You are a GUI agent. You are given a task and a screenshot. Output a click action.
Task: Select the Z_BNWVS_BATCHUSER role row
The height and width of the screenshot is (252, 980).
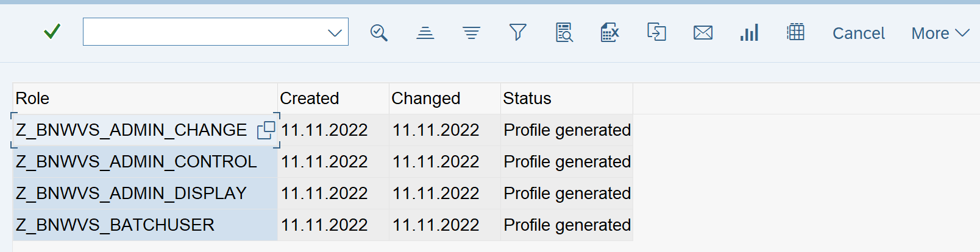point(115,225)
